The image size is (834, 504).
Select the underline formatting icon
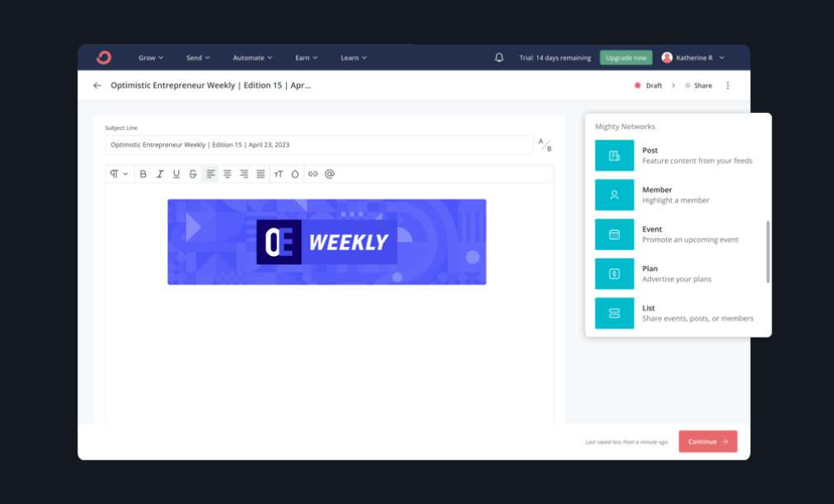click(x=176, y=174)
